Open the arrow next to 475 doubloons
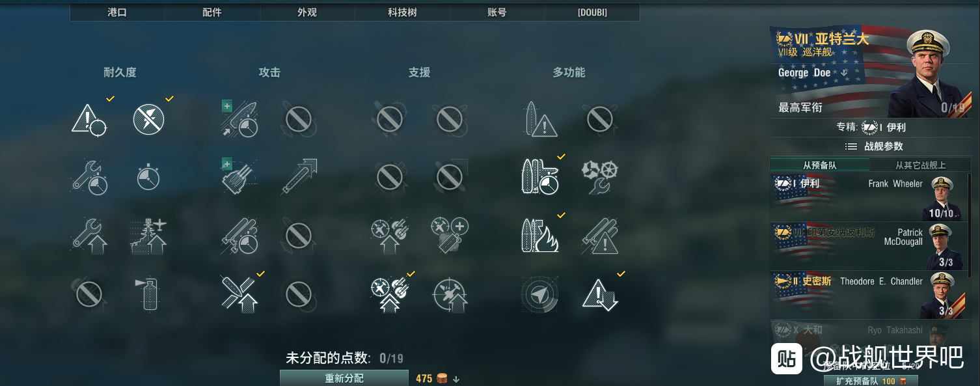980x386 pixels. (456, 379)
